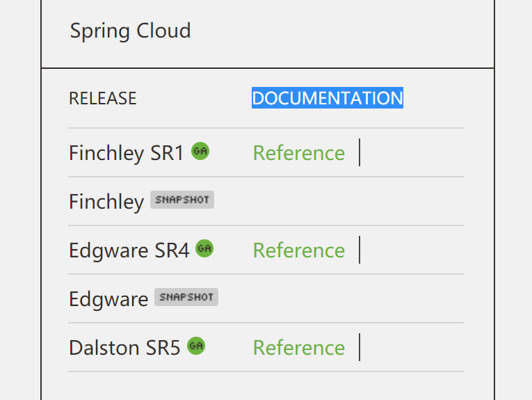Viewport: 532px width, 400px height.
Task: Open the Finchley SR1 Reference documentation
Action: (x=299, y=153)
